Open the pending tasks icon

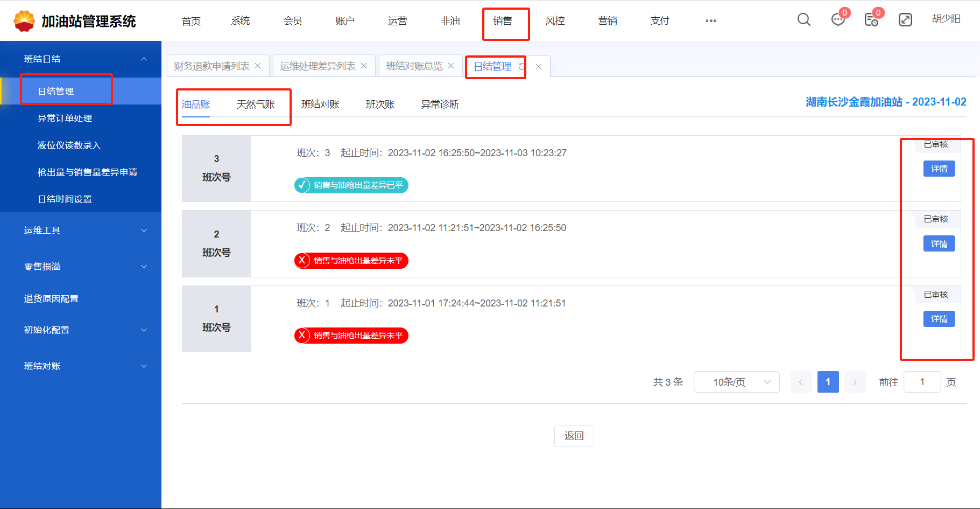(871, 20)
